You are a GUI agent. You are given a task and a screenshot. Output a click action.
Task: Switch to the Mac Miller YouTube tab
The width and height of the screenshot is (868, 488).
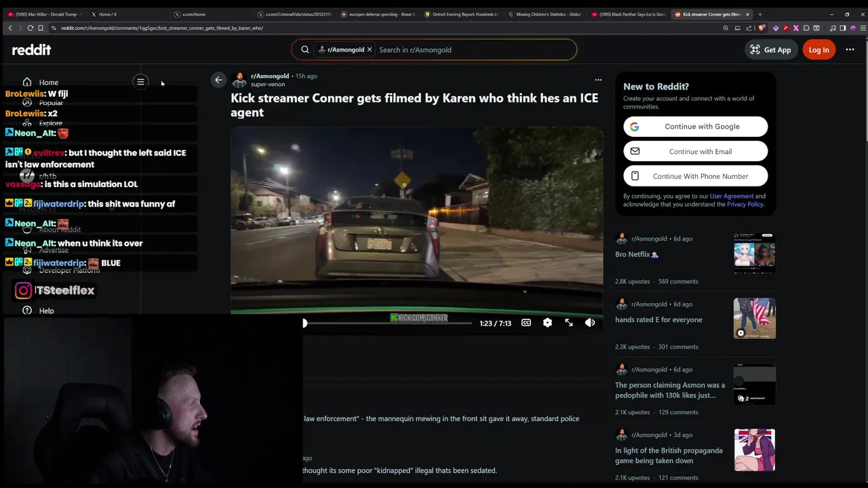(44, 14)
